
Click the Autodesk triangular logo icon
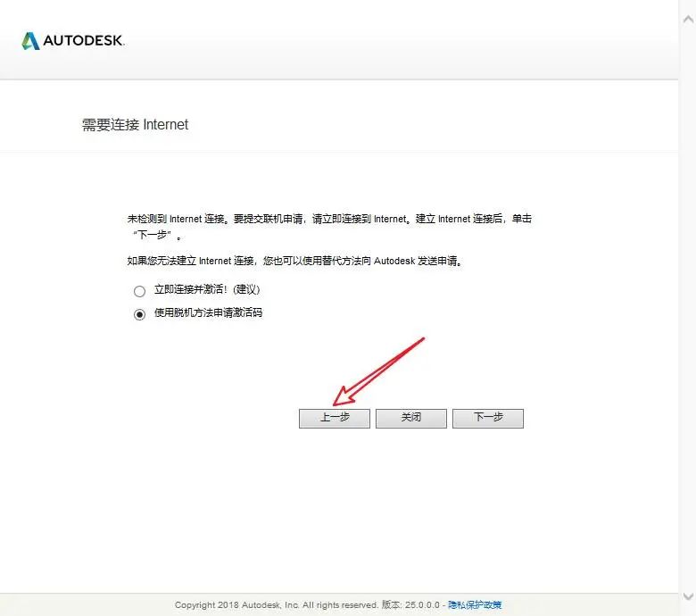(30, 41)
